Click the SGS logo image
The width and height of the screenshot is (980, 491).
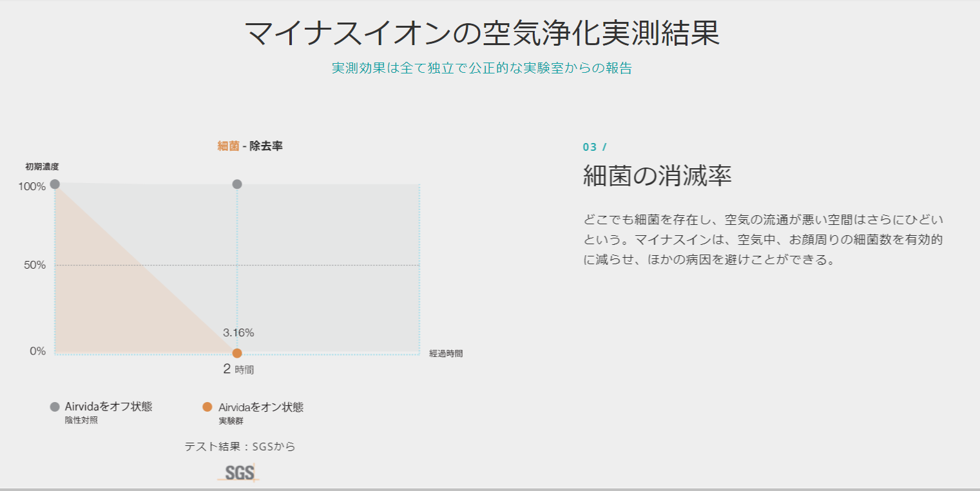tap(238, 472)
